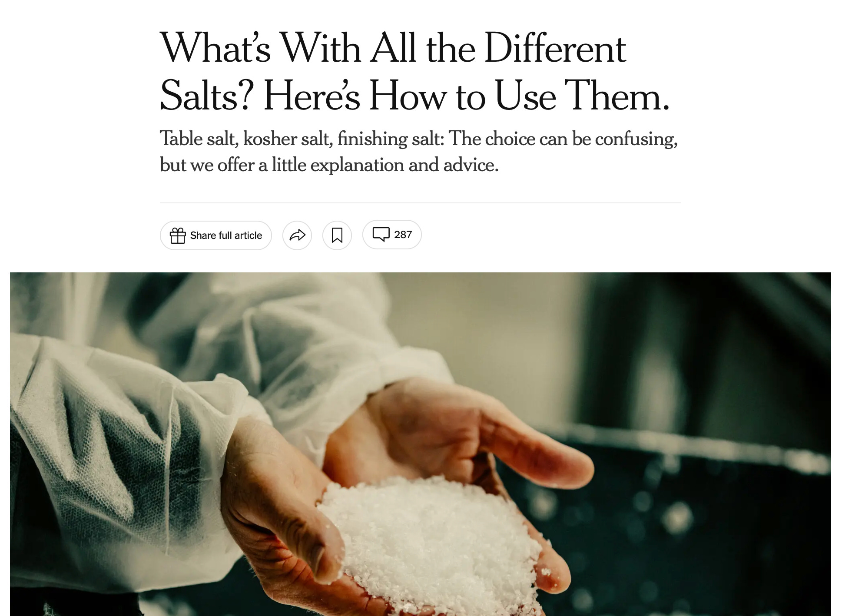Viewport: 842px width, 616px height.
Task: Click the headline What's With All the Different
Action: click(x=393, y=48)
